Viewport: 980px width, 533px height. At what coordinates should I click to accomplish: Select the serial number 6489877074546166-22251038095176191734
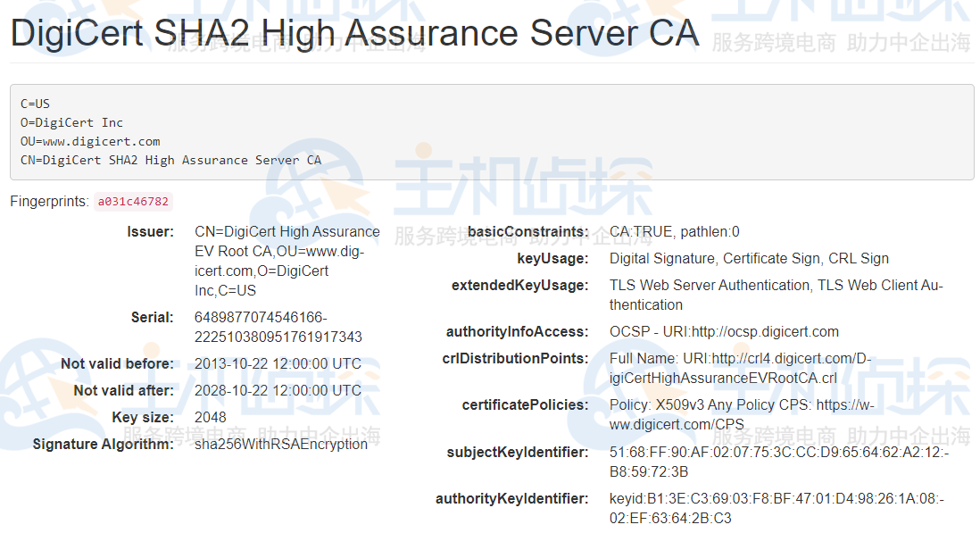[x=277, y=325]
